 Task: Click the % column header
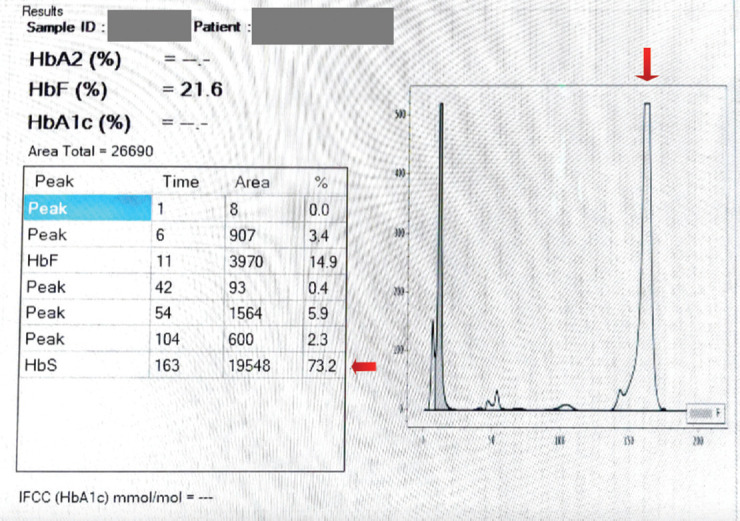pos(321,183)
